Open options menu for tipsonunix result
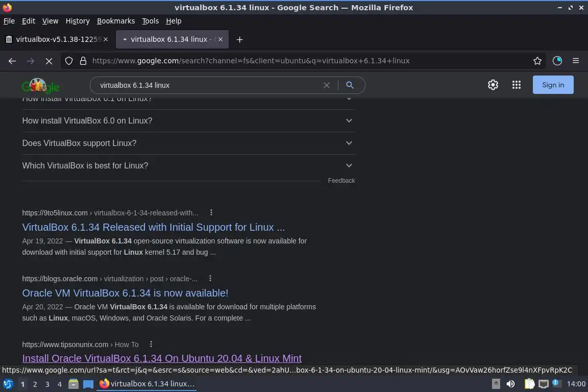This screenshot has width=588, height=392. point(151,344)
